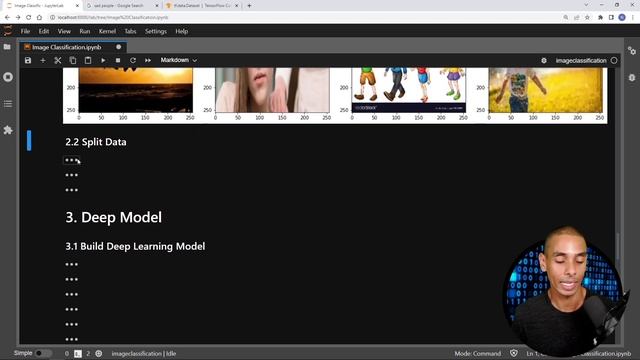Run the selected cell with the play icon

(x=103, y=60)
